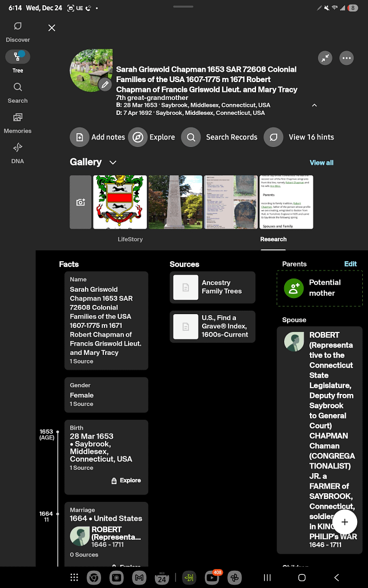
Task: Open Search in the left sidebar
Action: click(18, 92)
